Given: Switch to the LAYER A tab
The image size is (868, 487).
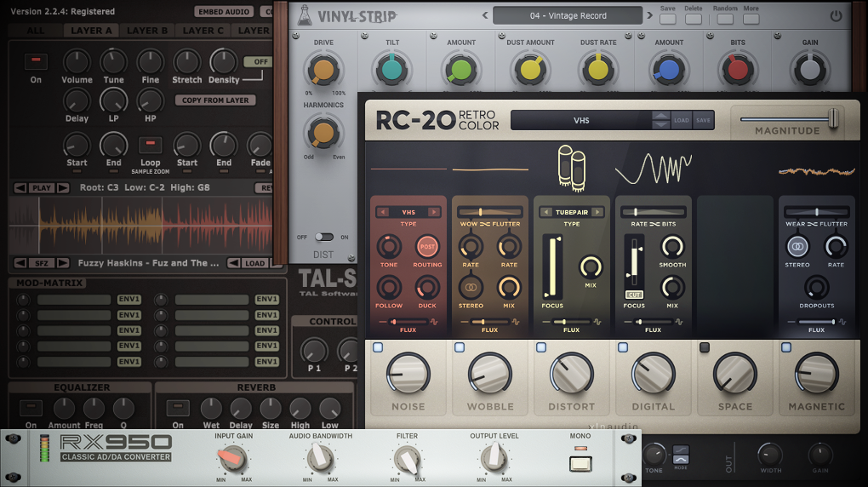Looking at the screenshot, I should point(91,31).
